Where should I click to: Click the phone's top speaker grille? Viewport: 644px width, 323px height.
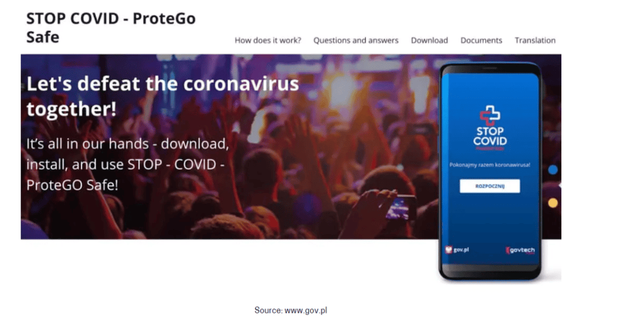click(x=490, y=68)
